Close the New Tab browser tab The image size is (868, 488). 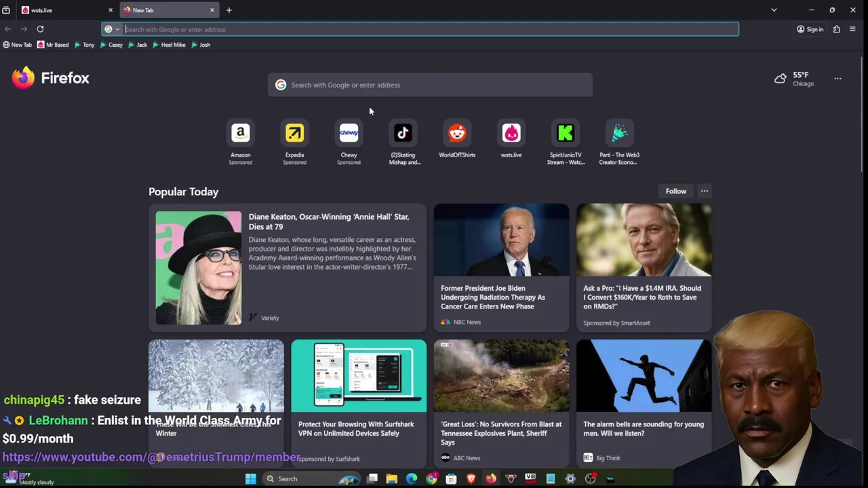[x=212, y=10]
